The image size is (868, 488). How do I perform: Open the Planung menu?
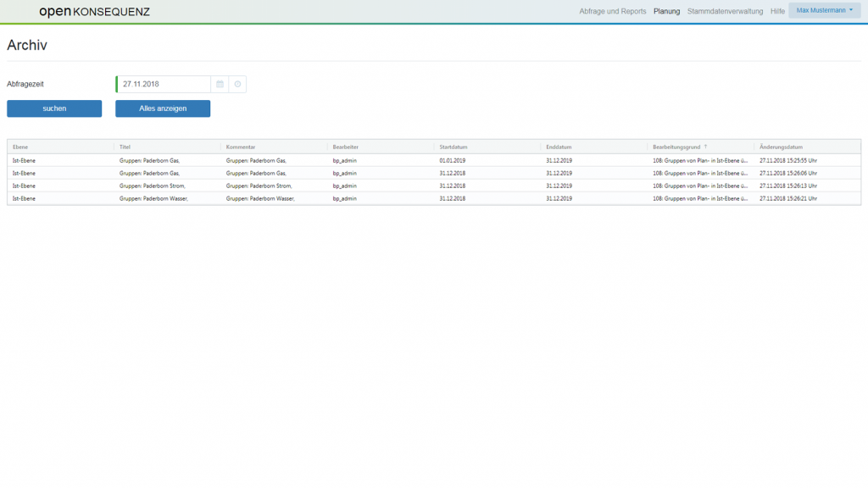click(x=666, y=12)
